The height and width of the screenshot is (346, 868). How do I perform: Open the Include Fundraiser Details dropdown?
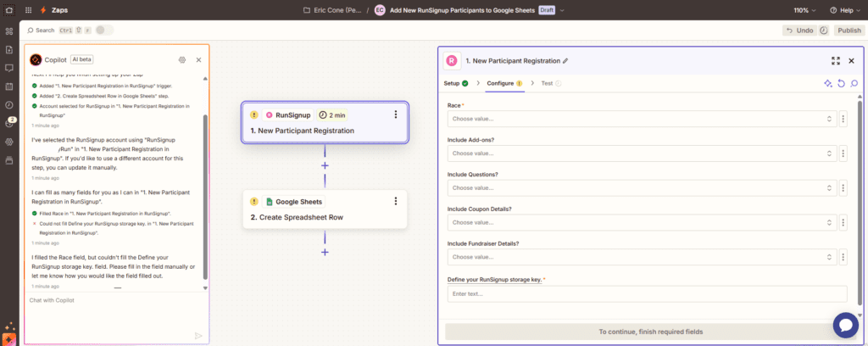point(643,257)
